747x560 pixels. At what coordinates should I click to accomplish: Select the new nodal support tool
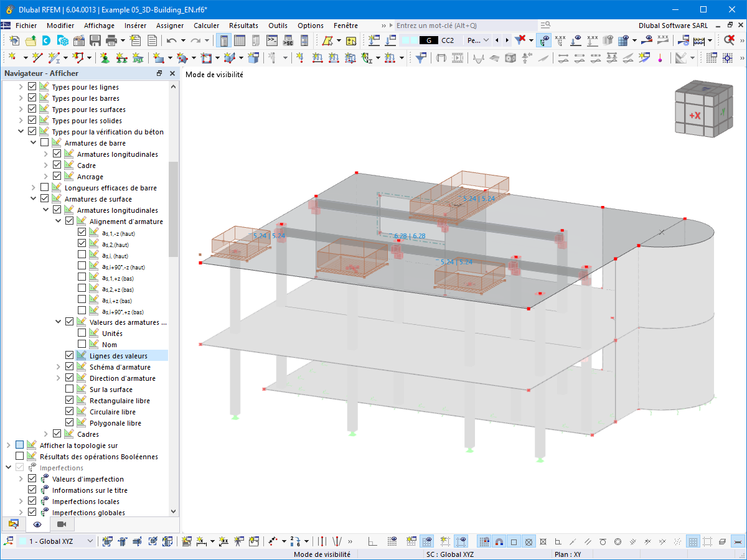(x=105, y=58)
